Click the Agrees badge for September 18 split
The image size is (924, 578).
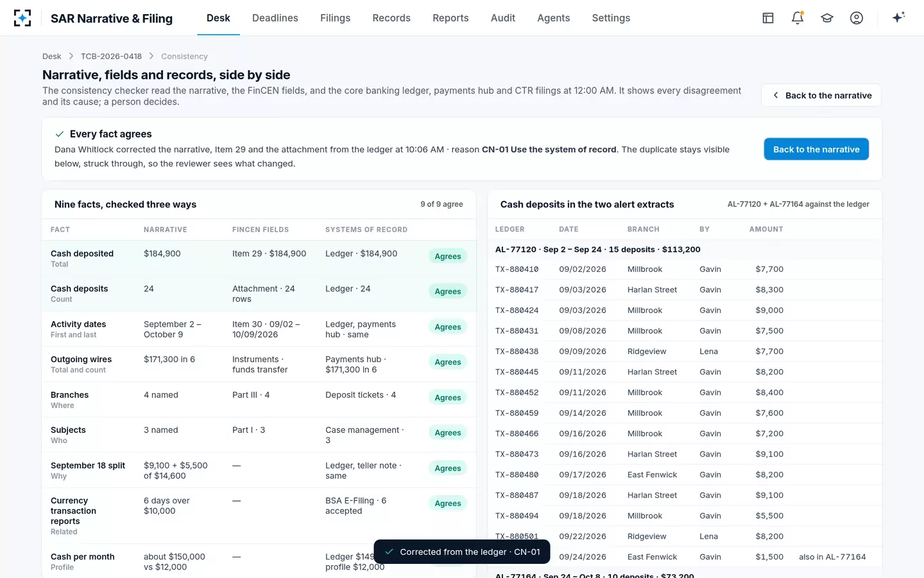(x=448, y=468)
